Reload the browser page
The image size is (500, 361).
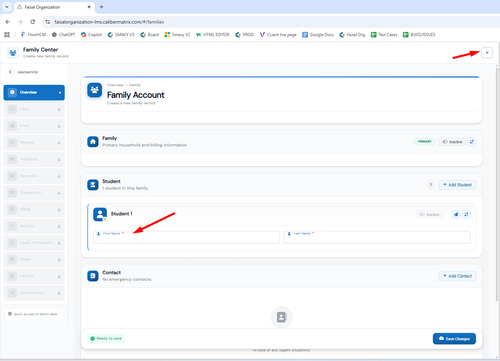click(33, 22)
